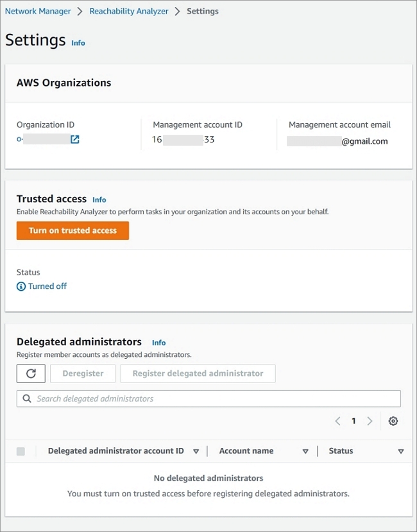Image resolution: width=417 pixels, height=532 pixels.
Task: Click Turn on trusted access button
Action: (x=72, y=231)
